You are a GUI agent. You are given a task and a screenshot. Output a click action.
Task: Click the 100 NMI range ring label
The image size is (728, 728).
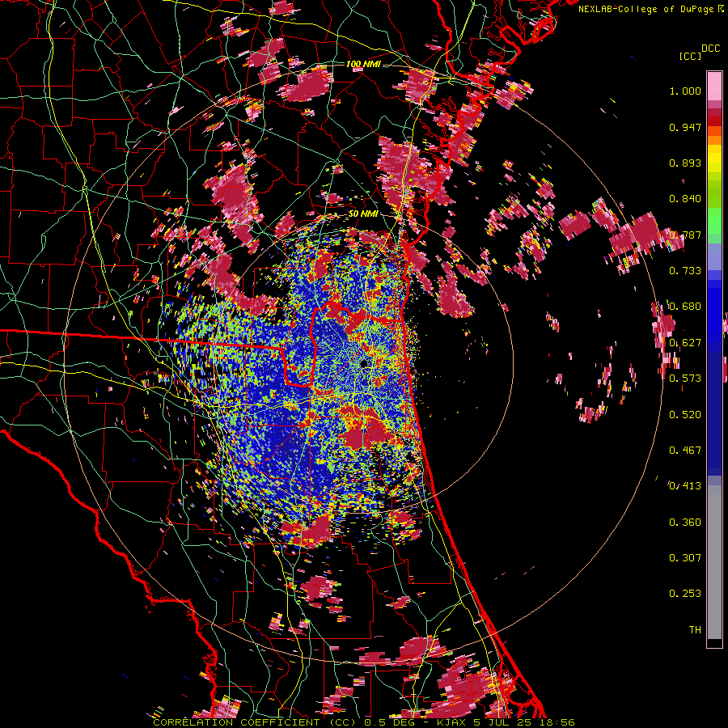(363, 64)
